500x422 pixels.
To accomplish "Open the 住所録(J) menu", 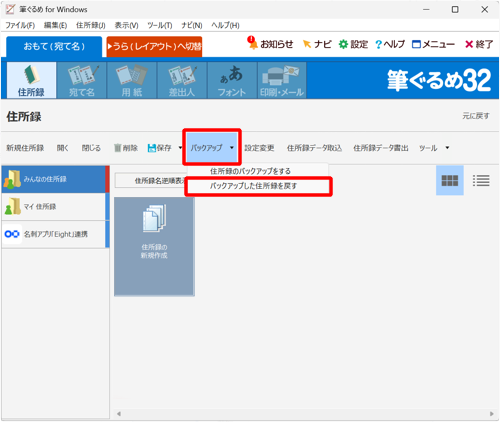I will [x=91, y=25].
